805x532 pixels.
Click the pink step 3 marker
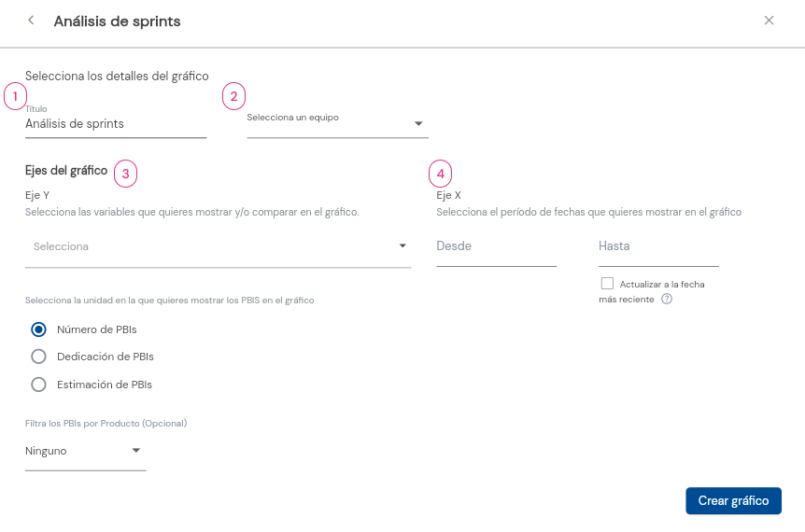[125, 174]
